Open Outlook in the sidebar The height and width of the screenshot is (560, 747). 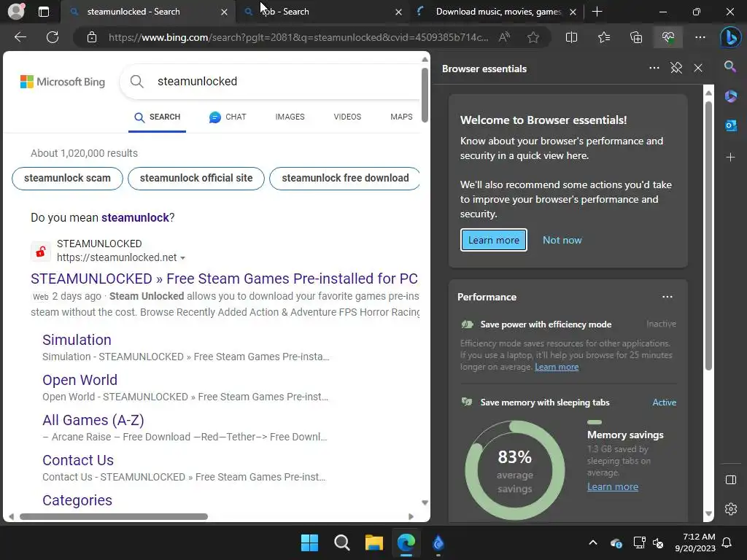(x=730, y=125)
